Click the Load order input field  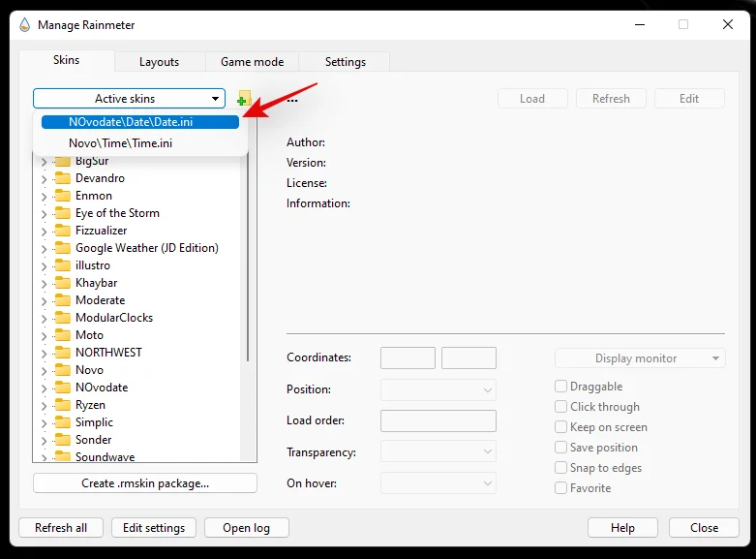click(438, 420)
